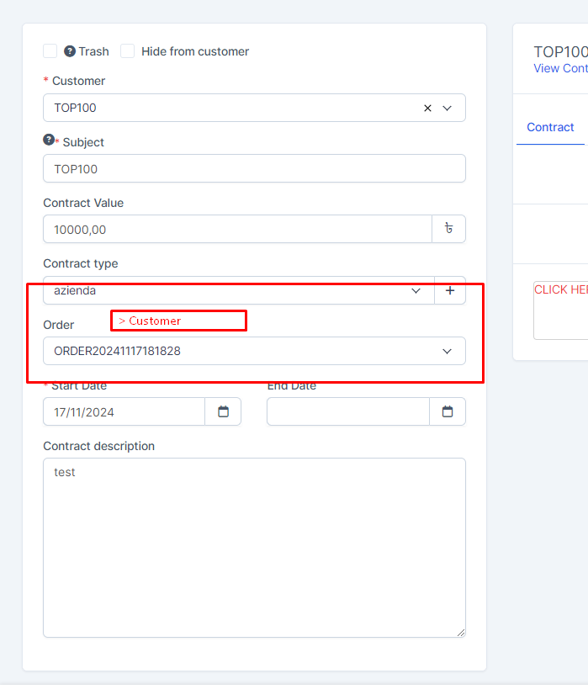This screenshot has height=700, width=588.
Task: Click the Start Date field with 17/11/2024
Action: click(x=124, y=411)
